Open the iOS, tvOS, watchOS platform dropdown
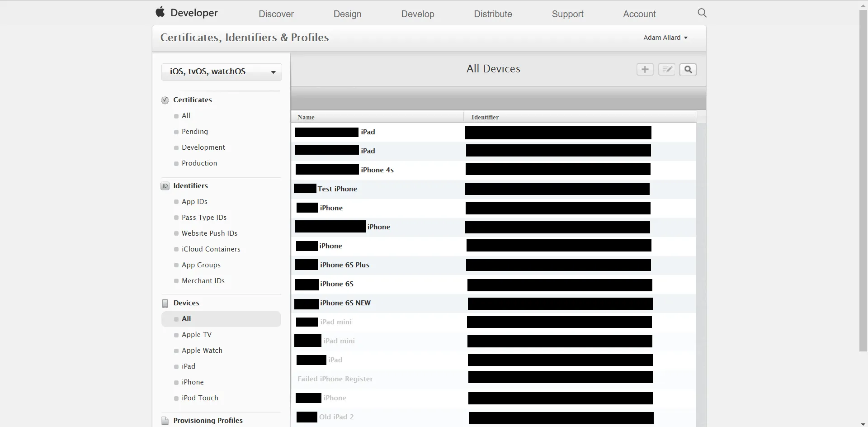This screenshot has height=427, width=868. click(222, 72)
